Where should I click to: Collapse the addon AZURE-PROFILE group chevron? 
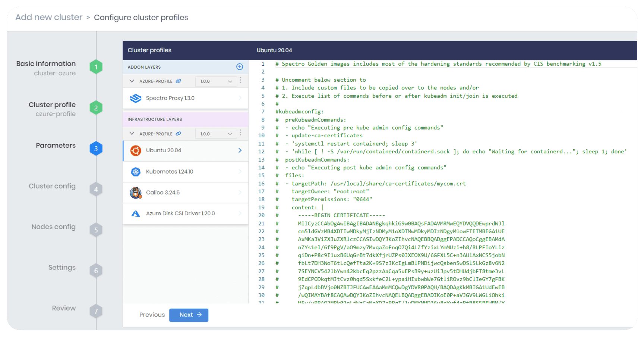pos(132,81)
